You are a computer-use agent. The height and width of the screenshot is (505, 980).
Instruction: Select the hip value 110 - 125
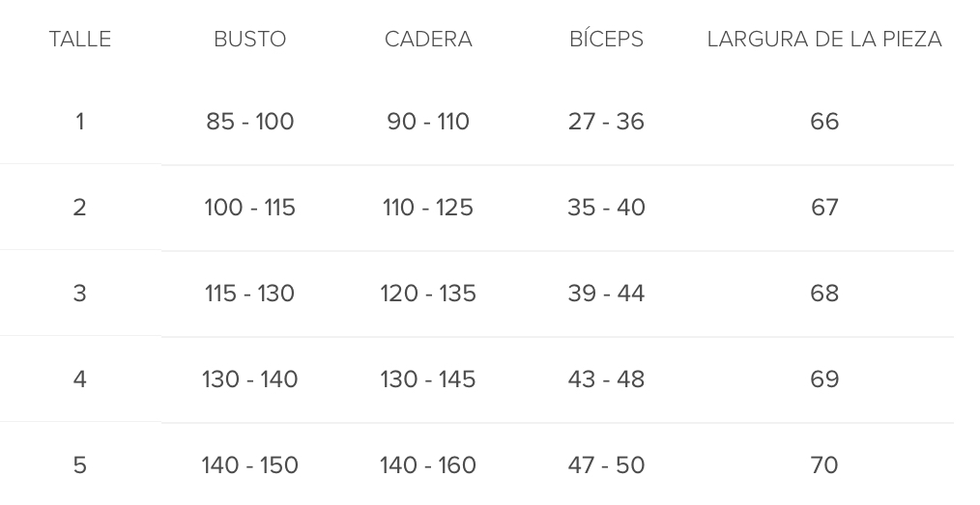point(428,208)
